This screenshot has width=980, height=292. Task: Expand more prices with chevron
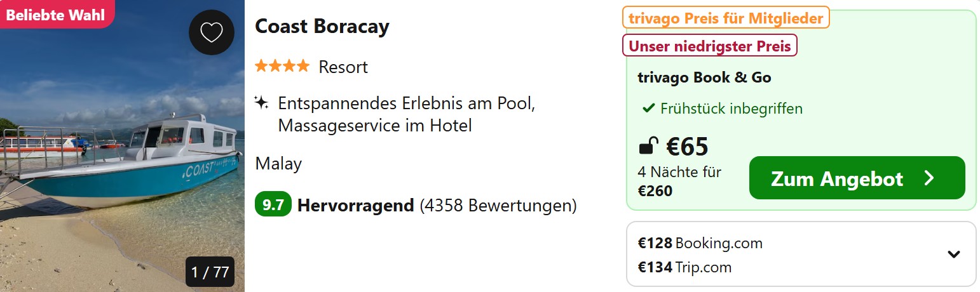click(953, 255)
